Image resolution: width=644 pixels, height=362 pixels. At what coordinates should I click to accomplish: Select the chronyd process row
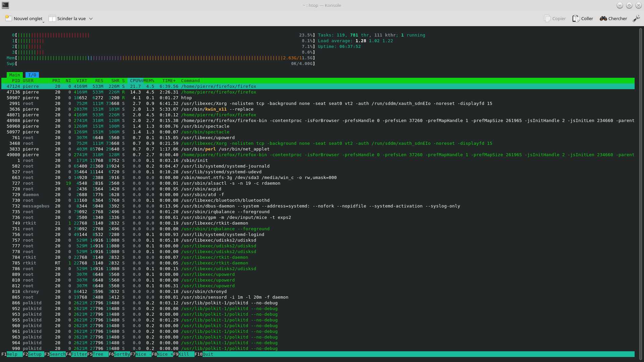pos(318,291)
